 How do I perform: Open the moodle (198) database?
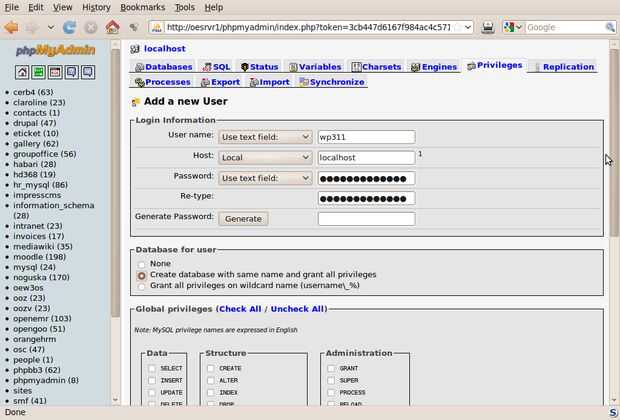40,257
